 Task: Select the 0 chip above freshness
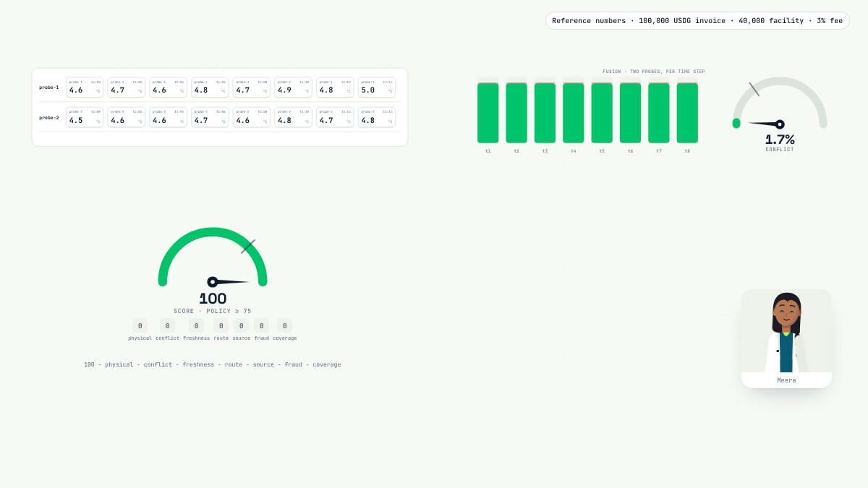[196, 326]
